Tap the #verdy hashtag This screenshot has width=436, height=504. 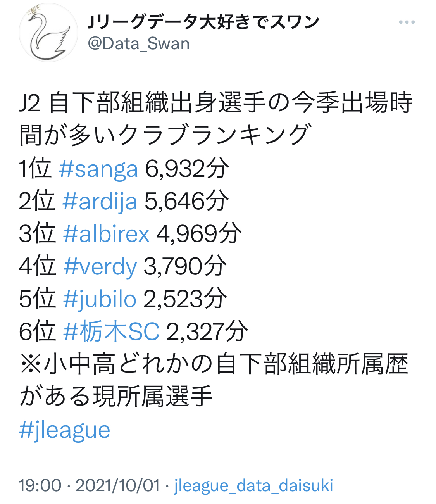click(x=100, y=267)
